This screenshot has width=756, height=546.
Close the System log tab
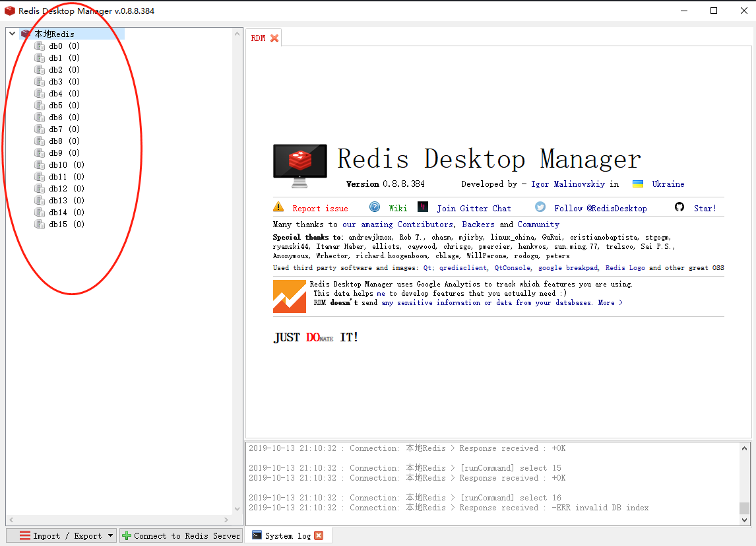point(319,535)
